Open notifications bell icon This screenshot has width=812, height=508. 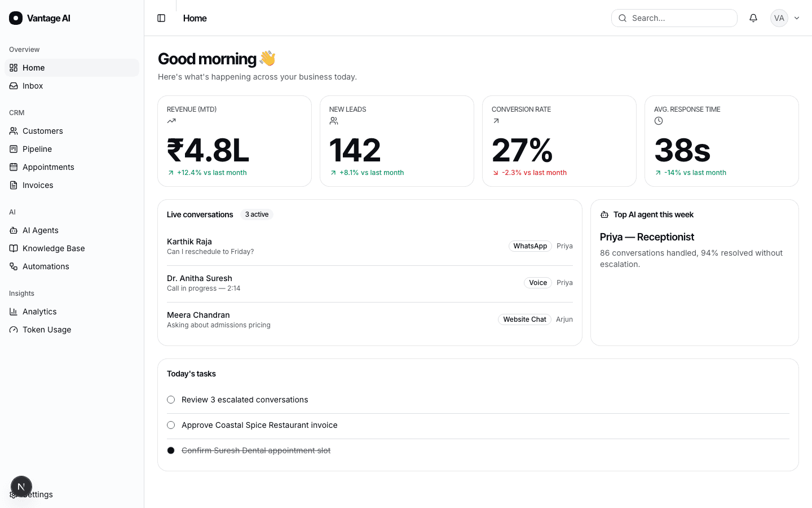click(x=753, y=18)
